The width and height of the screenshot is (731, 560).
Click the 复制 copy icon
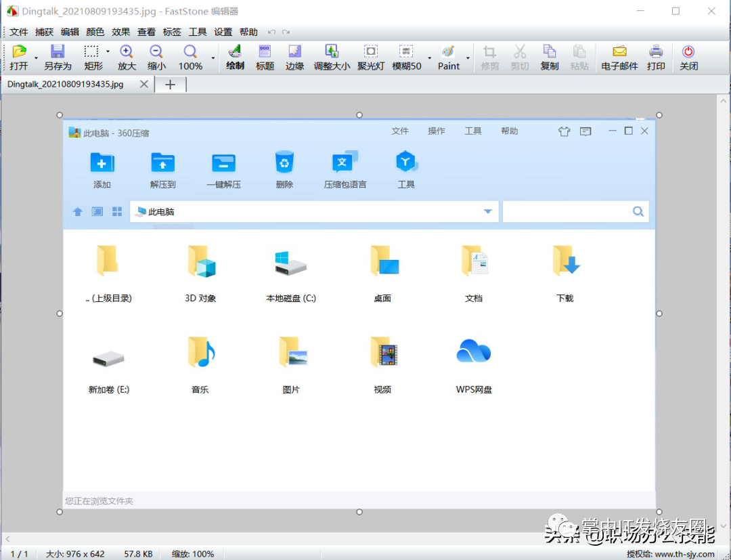pyautogui.click(x=549, y=58)
